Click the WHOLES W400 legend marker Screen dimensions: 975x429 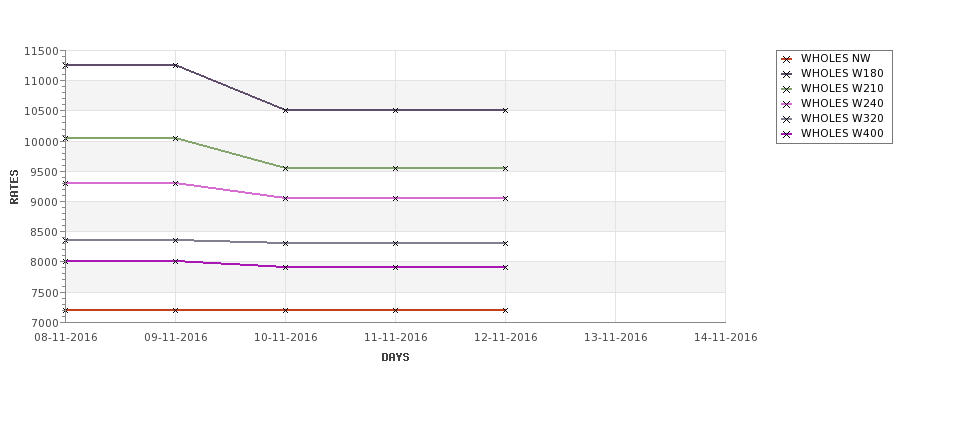pos(787,134)
